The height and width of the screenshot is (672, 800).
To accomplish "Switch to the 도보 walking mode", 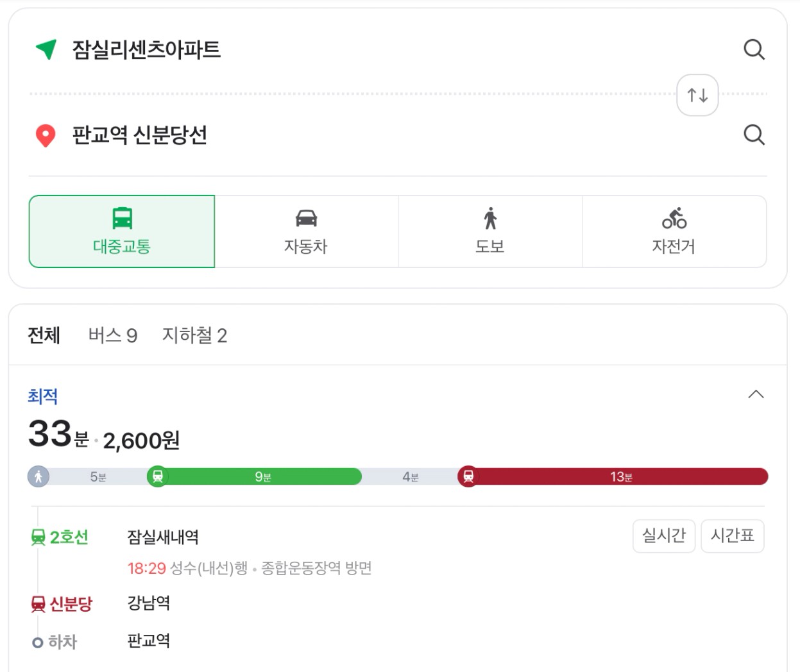I will point(490,231).
